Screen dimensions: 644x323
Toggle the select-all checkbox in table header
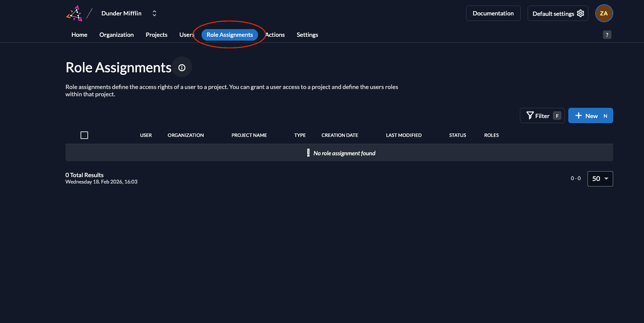84,135
